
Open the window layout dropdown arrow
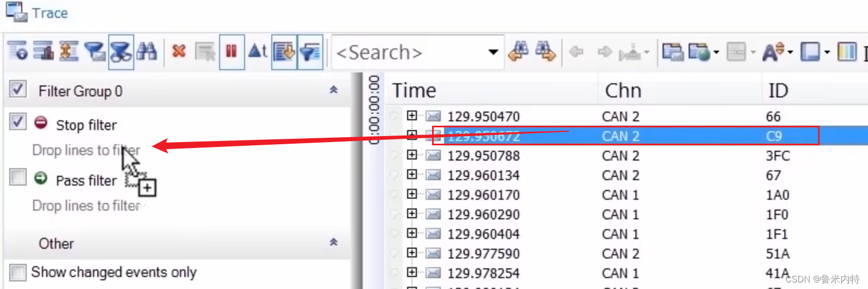point(827,53)
